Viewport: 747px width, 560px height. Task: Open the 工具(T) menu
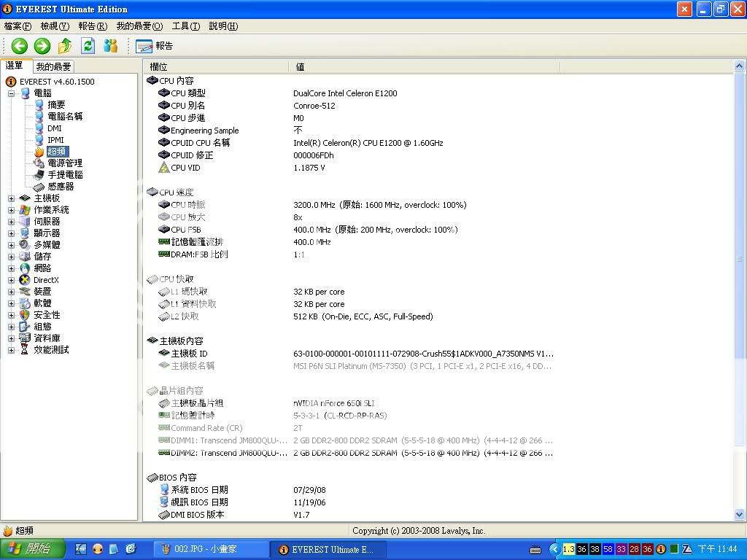(x=186, y=26)
